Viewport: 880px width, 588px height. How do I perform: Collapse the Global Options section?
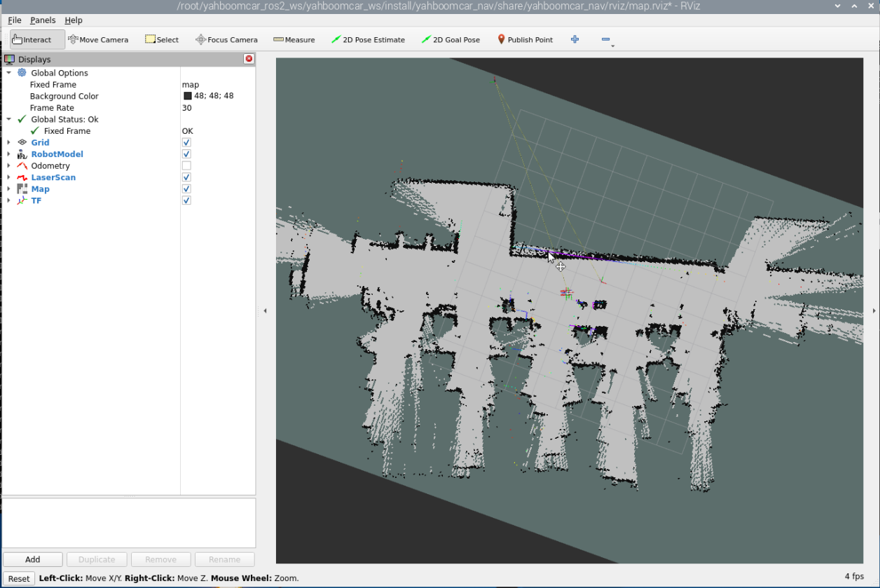(8, 73)
